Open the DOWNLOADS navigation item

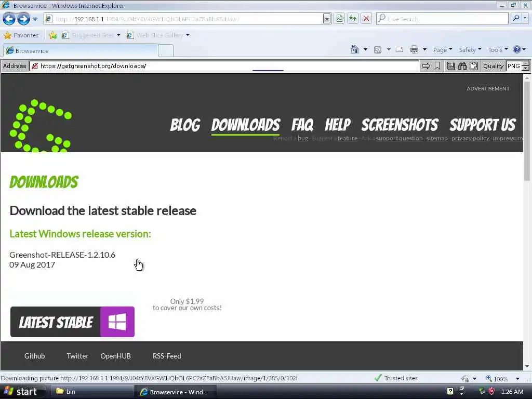tap(246, 125)
